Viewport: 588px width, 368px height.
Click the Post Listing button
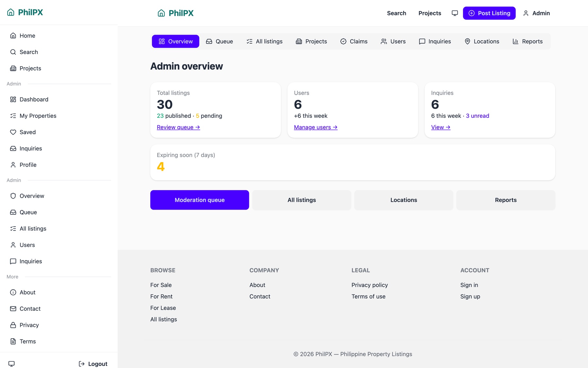489,13
